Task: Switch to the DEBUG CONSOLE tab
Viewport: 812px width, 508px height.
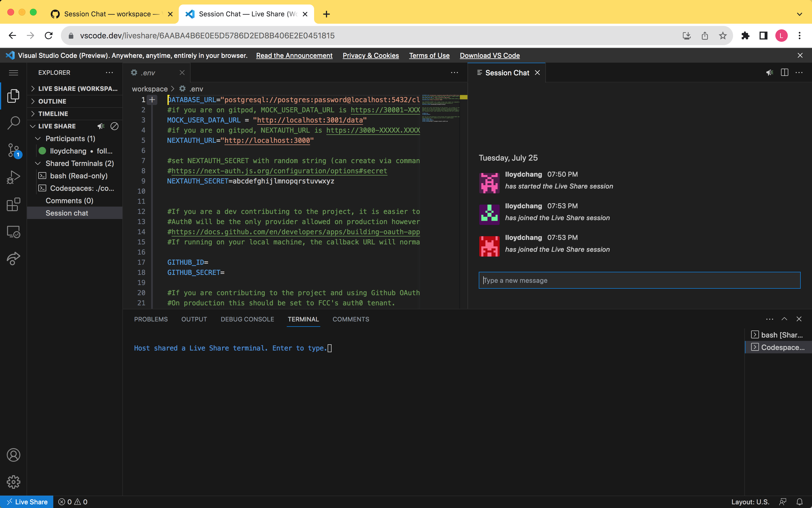Action: [x=247, y=319]
